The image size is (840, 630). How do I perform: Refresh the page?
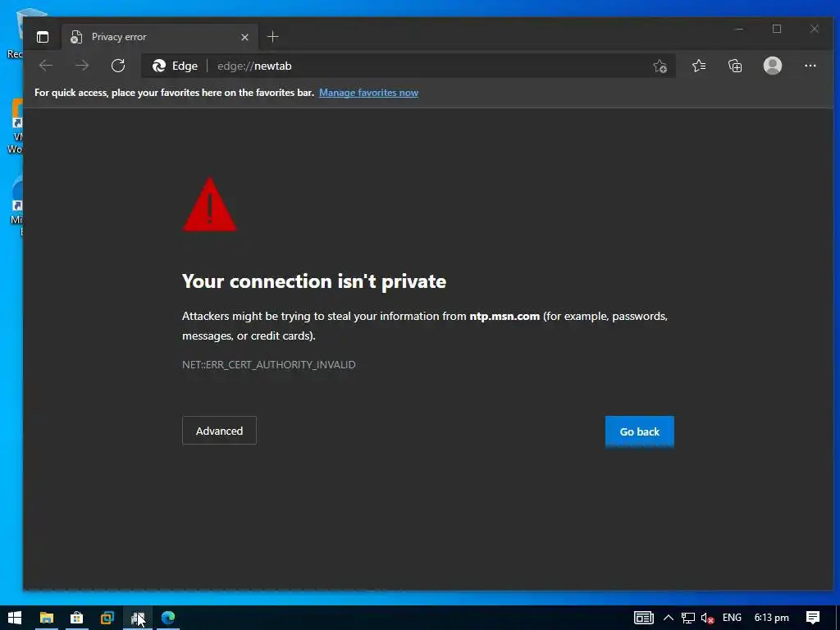(118, 66)
